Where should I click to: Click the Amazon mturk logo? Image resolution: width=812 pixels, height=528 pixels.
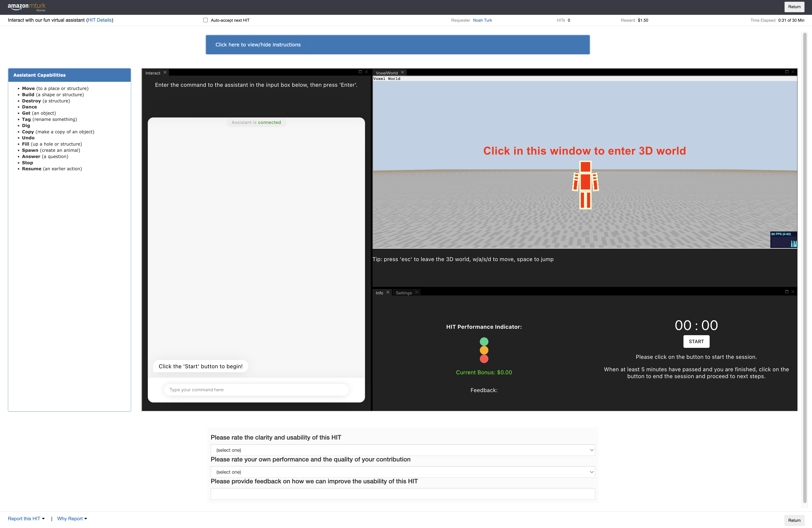(27, 7)
